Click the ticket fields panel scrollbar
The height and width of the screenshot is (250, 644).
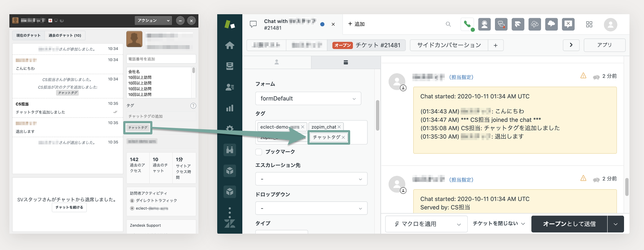(x=377, y=115)
